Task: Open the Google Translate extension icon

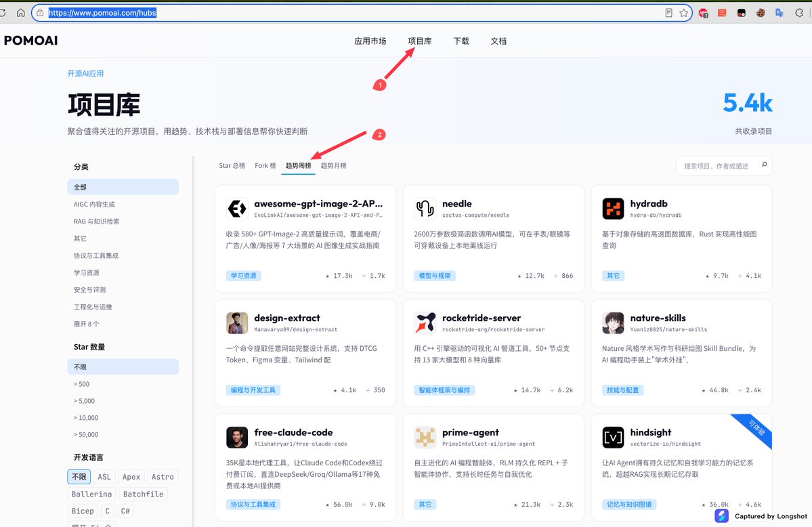Action: pos(779,13)
